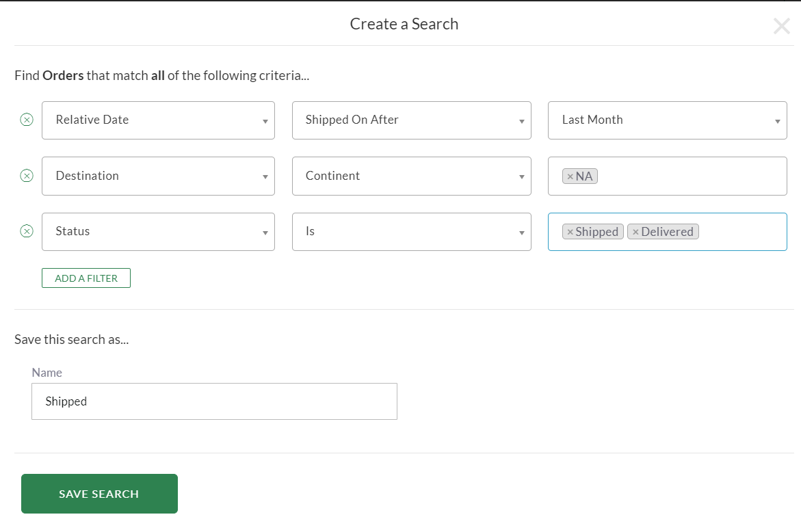This screenshot has width=801, height=532.
Task: Expand the Is operator dropdown
Action: tap(411, 231)
